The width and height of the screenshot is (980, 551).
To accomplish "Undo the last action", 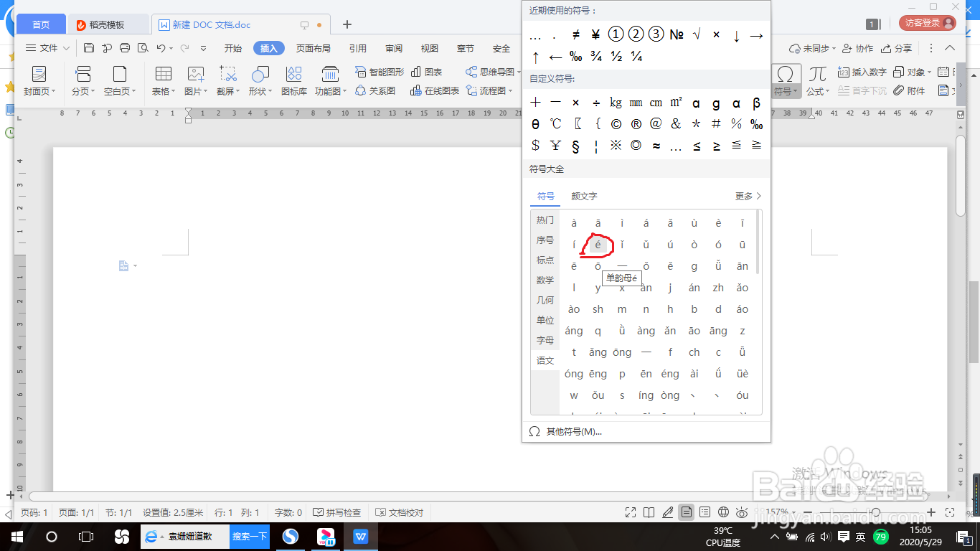I will tap(161, 48).
